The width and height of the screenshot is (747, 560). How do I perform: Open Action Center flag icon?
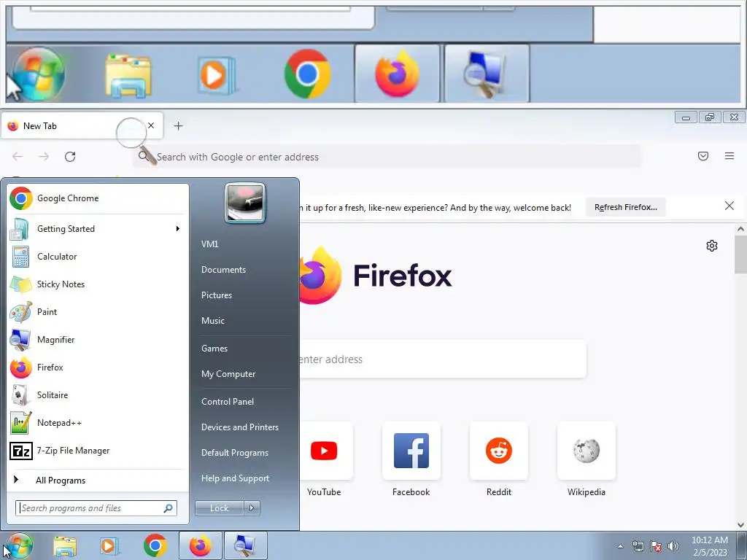656,546
